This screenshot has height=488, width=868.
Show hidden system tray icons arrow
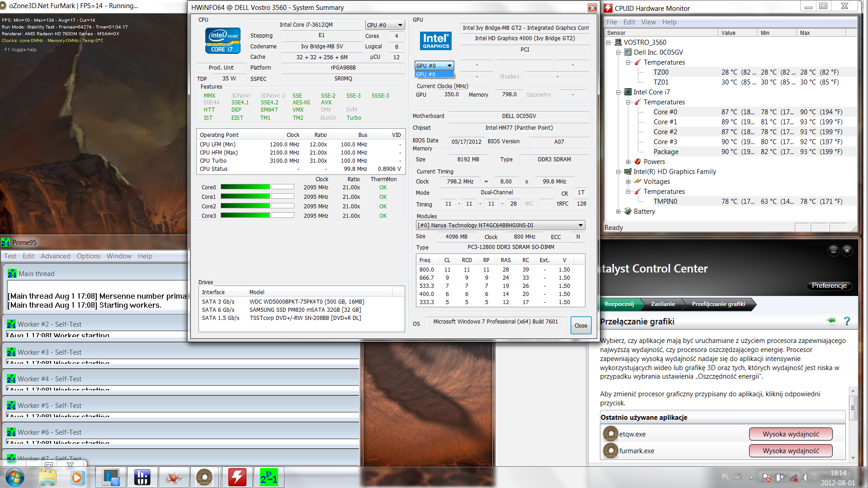(751, 478)
